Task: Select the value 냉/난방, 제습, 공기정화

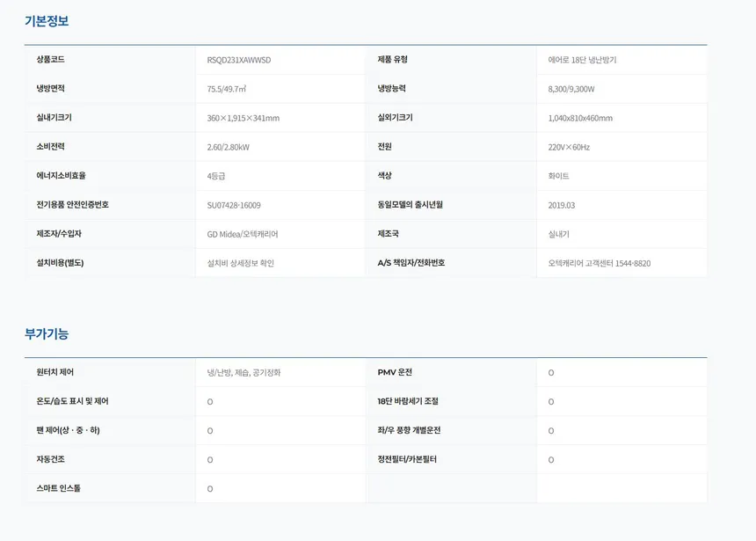Action: click(244, 373)
